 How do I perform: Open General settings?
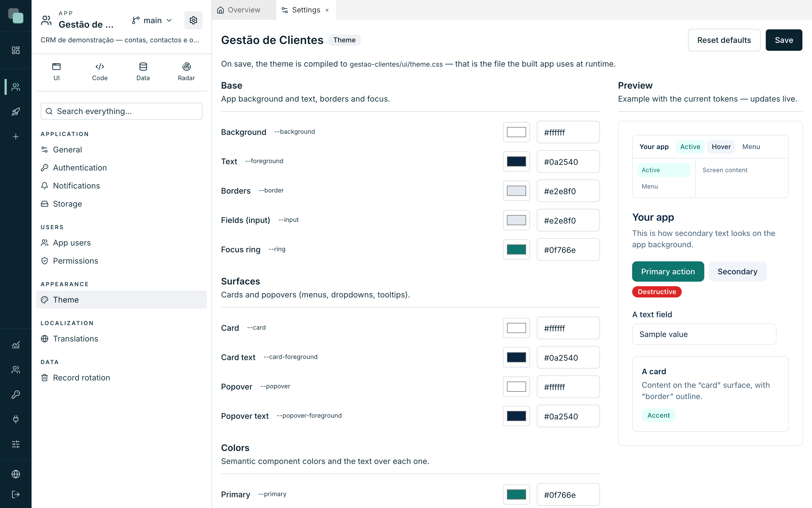[x=122, y=150]
